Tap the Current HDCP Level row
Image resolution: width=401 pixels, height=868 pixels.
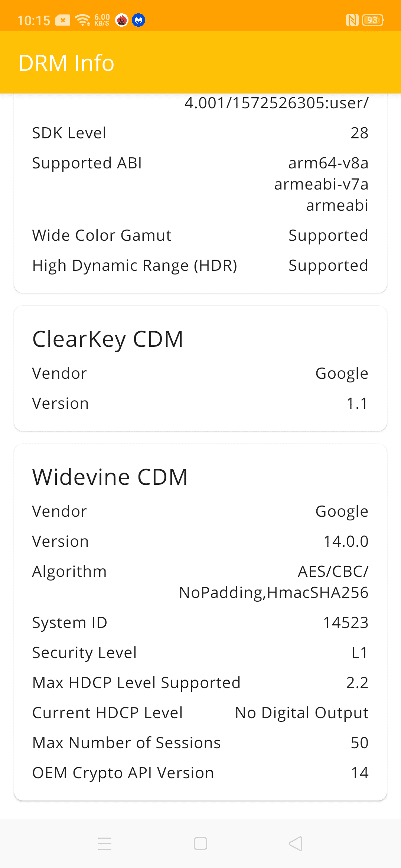click(x=200, y=713)
